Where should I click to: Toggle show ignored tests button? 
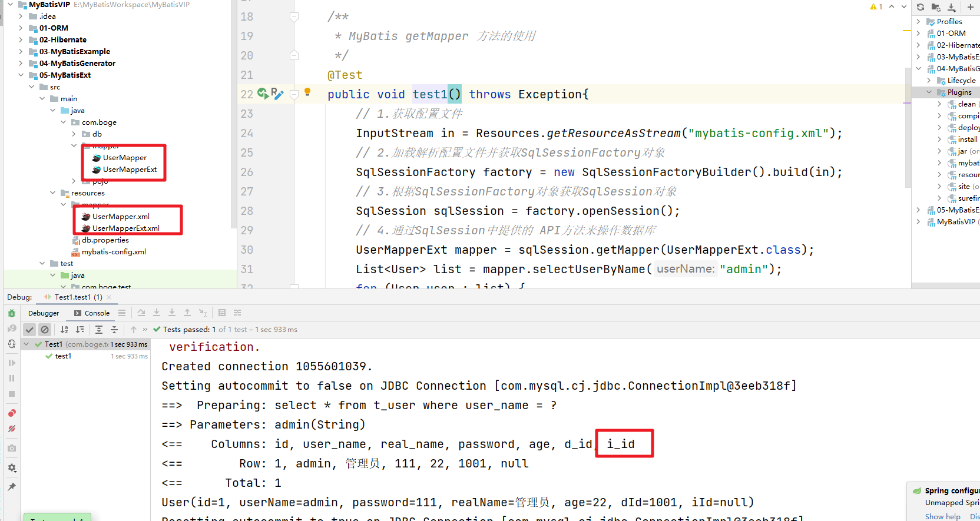(x=45, y=330)
